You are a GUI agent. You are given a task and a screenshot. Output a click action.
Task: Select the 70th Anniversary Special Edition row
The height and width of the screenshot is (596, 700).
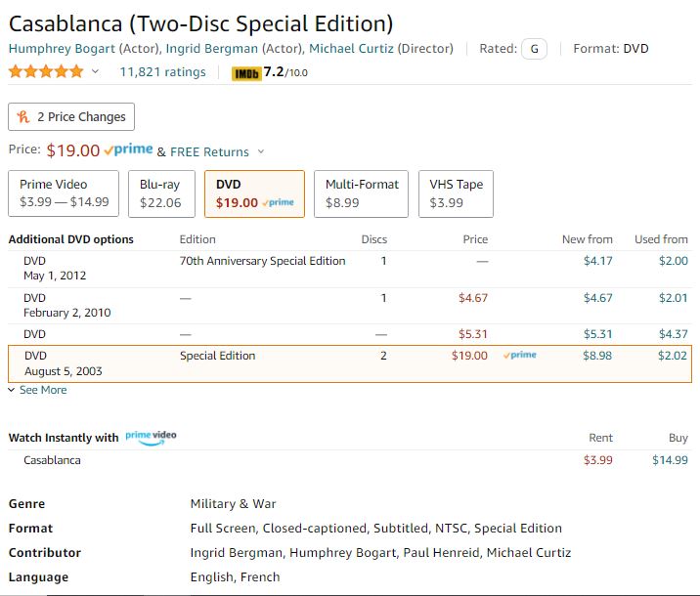click(262, 261)
